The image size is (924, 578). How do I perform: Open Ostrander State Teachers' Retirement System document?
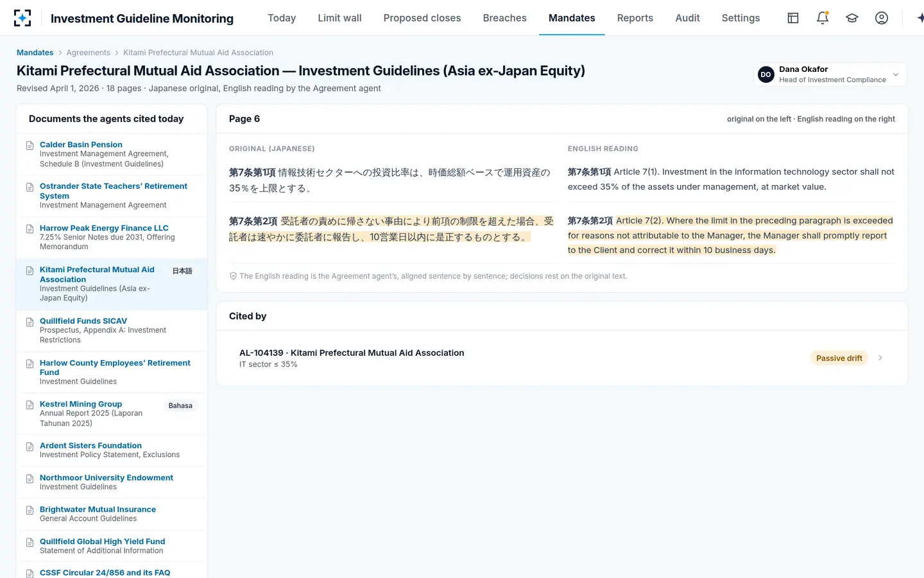(112, 196)
